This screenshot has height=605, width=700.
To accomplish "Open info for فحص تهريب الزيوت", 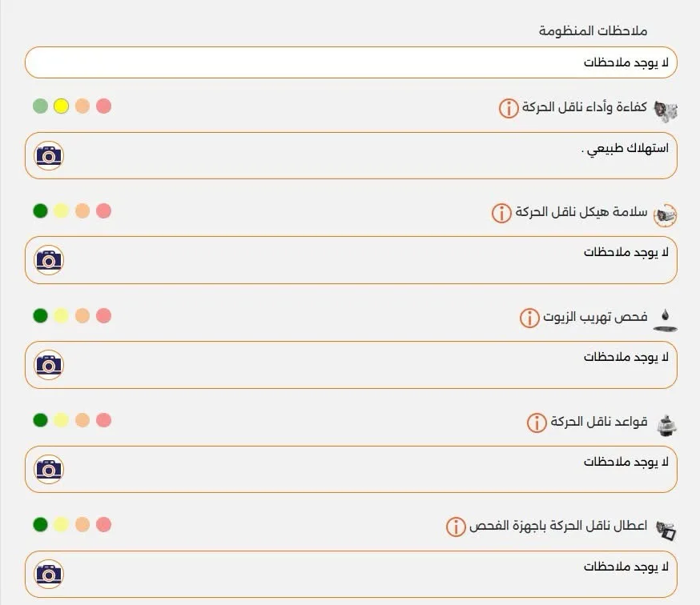I will (528, 319).
